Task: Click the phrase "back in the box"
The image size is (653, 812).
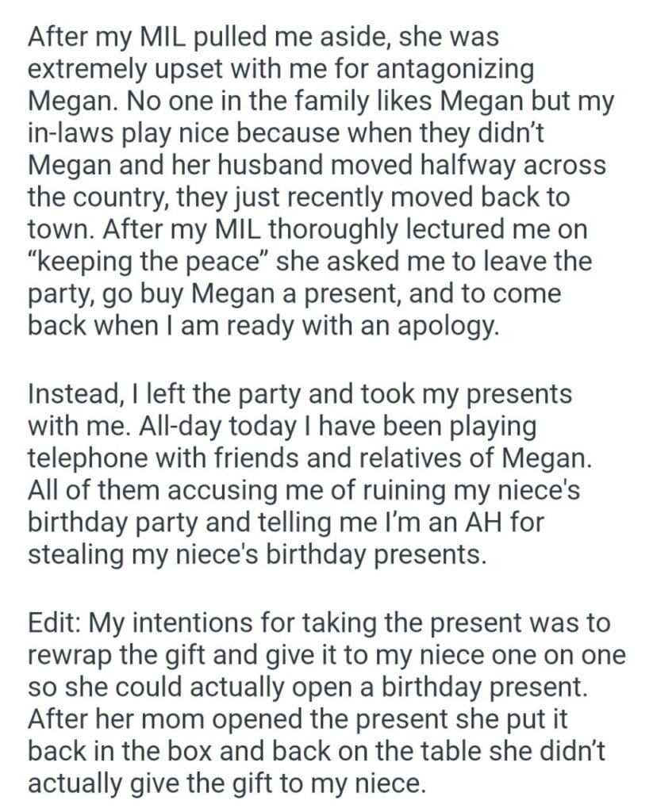Action: 116,752
